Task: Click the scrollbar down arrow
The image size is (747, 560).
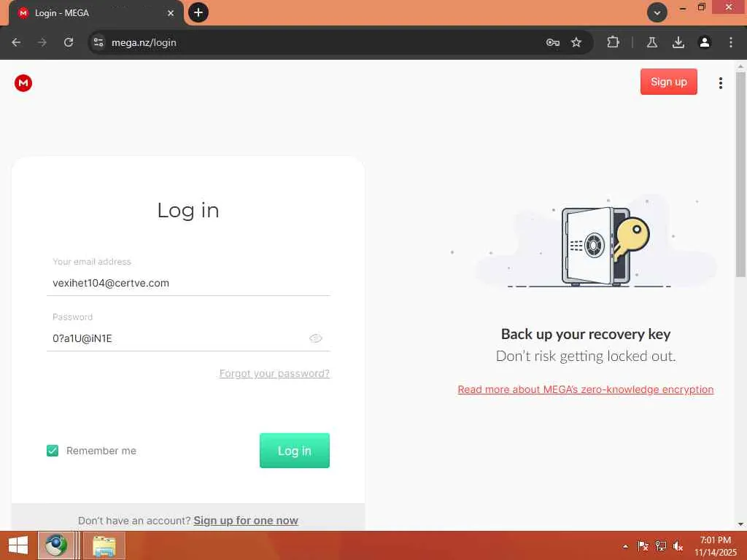Action: [740, 524]
